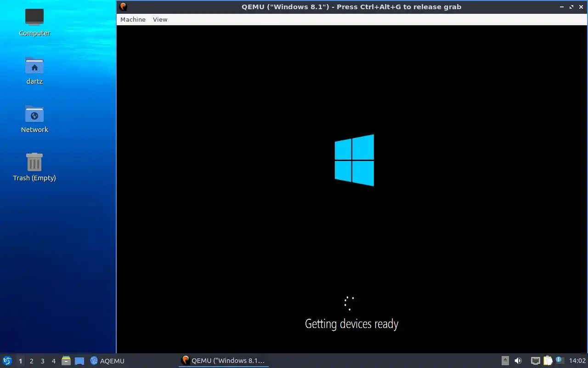This screenshot has width=588, height=368.
Task: Switch to virtual desktop 3
Action: click(x=42, y=361)
